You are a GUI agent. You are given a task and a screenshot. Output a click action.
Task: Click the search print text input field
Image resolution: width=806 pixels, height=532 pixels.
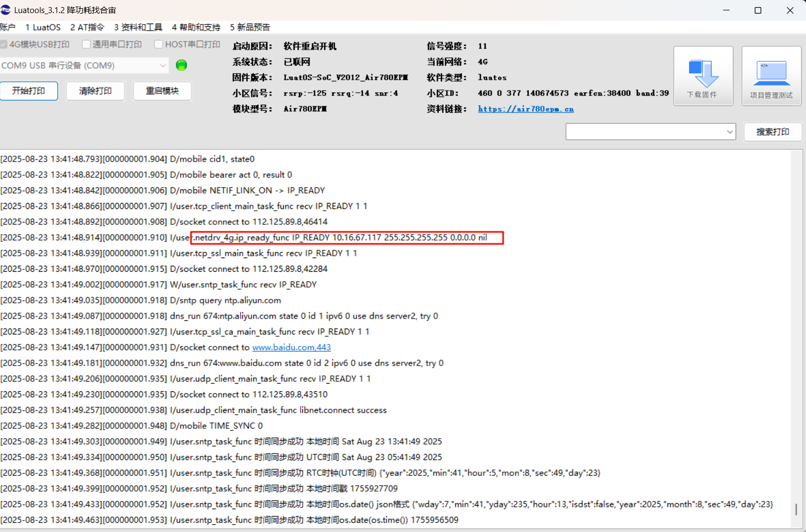[x=646, y=131]
